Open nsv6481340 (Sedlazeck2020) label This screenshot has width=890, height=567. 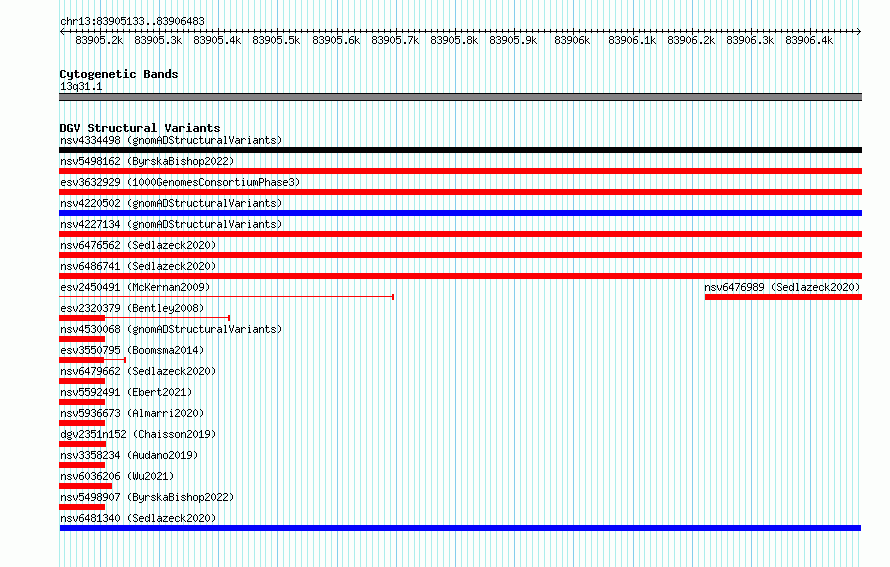138,518
